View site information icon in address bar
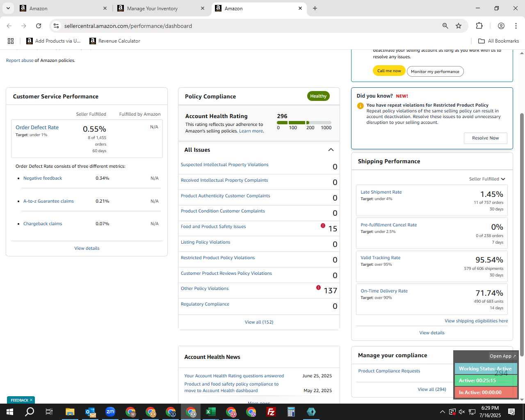The height and width of the screenshot is (420, 525). (x=56, y=26)
